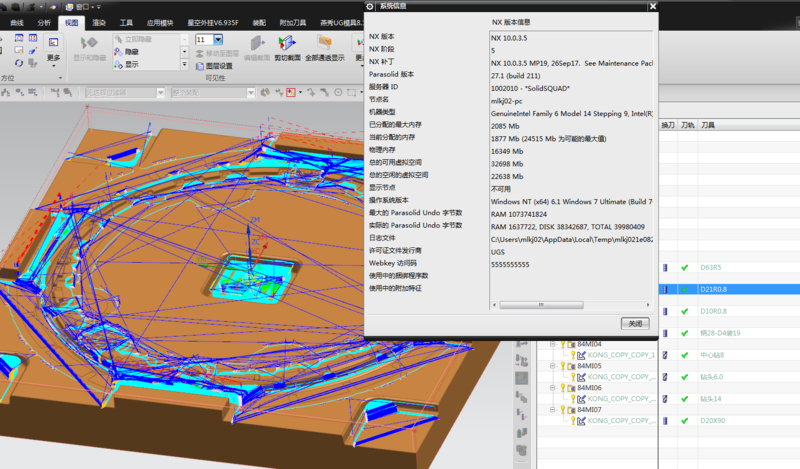Click the green checkmark beside D63R5
Viewport: 800px width, 469px height.
[685, 268]
